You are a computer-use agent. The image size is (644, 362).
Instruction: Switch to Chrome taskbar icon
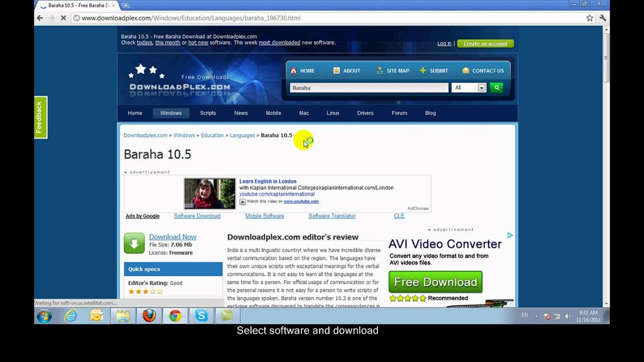pyautogui.click(x=175, y=316)
